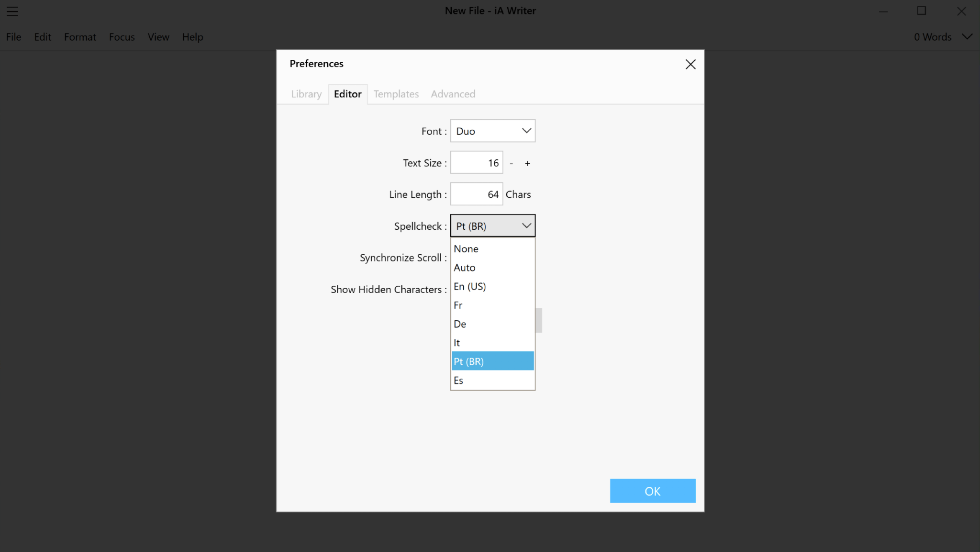980x552 pixels.
Task: Select Pt (BR) in spellcheck list
Action: [492, 361]
